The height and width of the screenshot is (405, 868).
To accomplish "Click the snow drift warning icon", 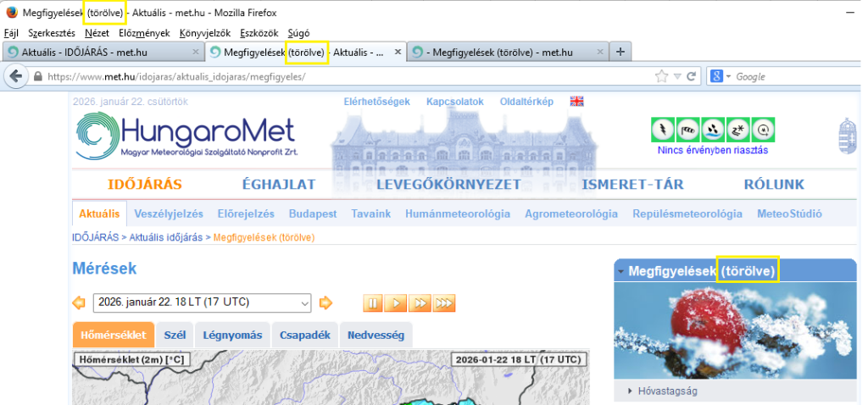I will click(x=738, y=130).
